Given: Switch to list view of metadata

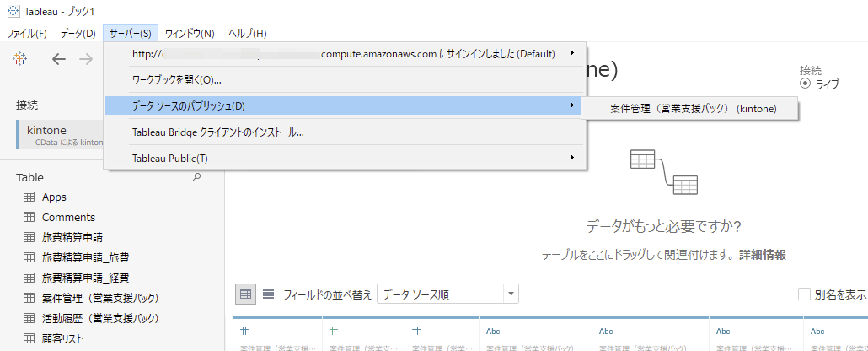Looking at the screenshot, I should [x=269, y=294].
